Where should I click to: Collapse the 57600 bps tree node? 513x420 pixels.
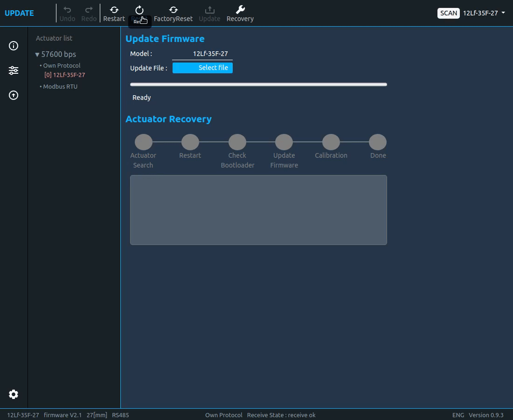pos(37,55)
